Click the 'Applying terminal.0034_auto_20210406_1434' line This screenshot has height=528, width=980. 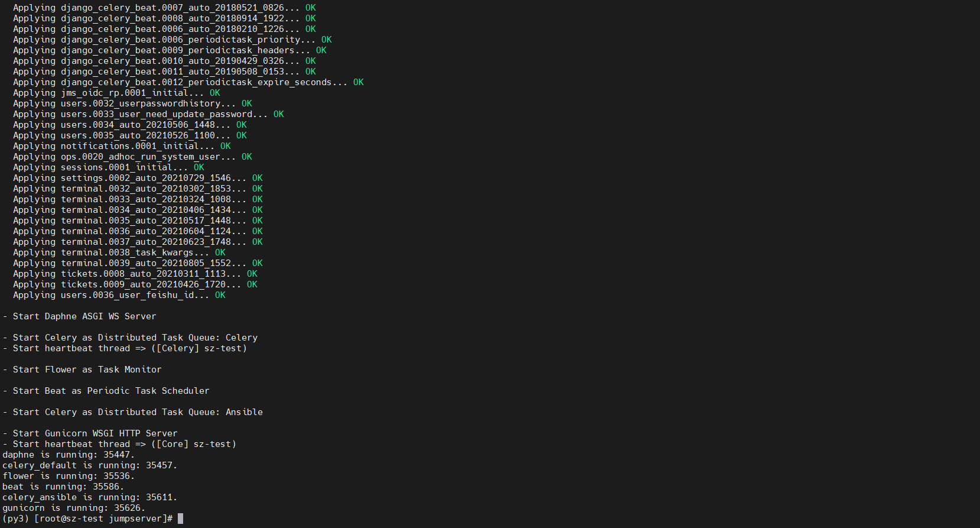pos(138,210)
